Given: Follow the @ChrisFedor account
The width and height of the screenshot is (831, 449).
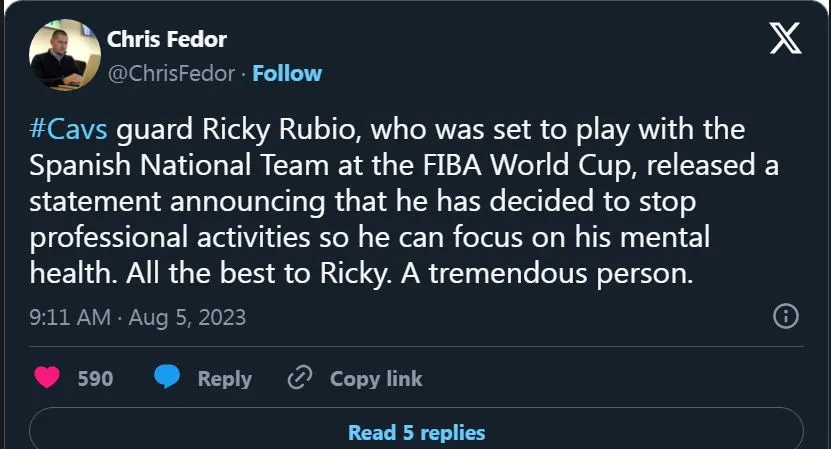Looking at the screenshot, I should click(287, 73).
